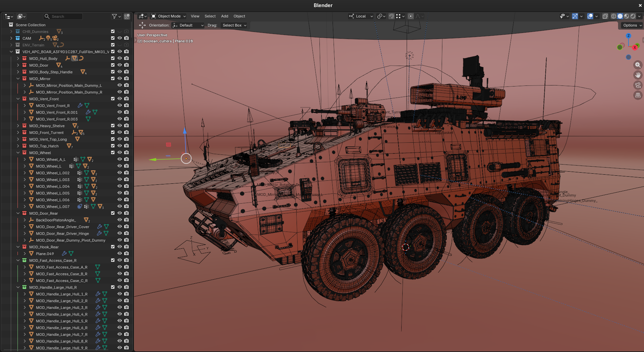
Task: Uncheck the MOD_Door collection exclude checkbox
Action: [x=113, y=65]
